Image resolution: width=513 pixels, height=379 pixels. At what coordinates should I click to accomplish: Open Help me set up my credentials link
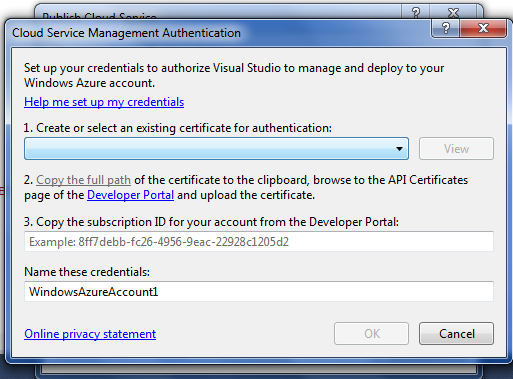[104, 102]
